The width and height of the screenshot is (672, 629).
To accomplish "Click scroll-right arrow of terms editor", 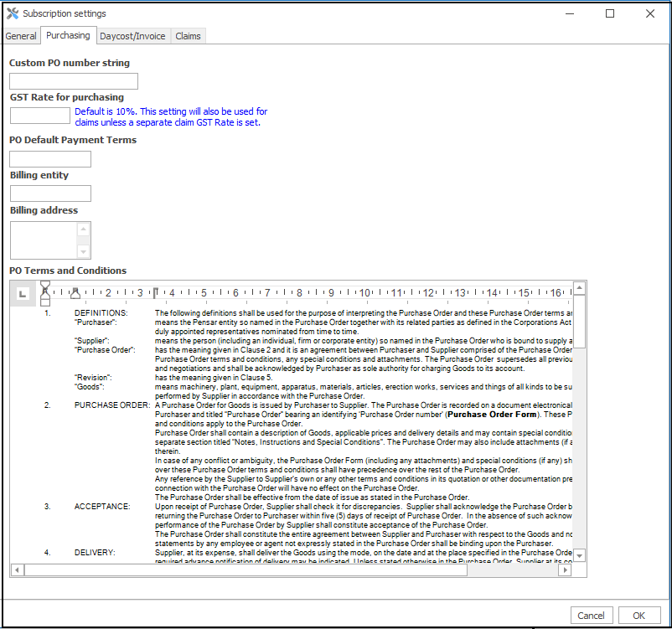I will click(566, 570).
